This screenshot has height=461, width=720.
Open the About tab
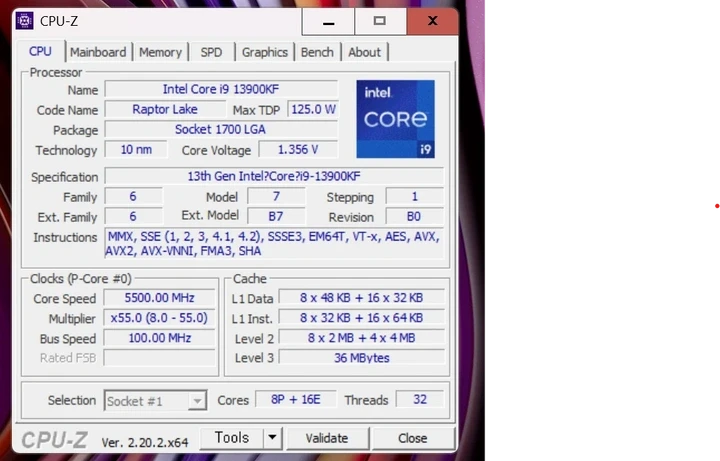tap(365, 52)
